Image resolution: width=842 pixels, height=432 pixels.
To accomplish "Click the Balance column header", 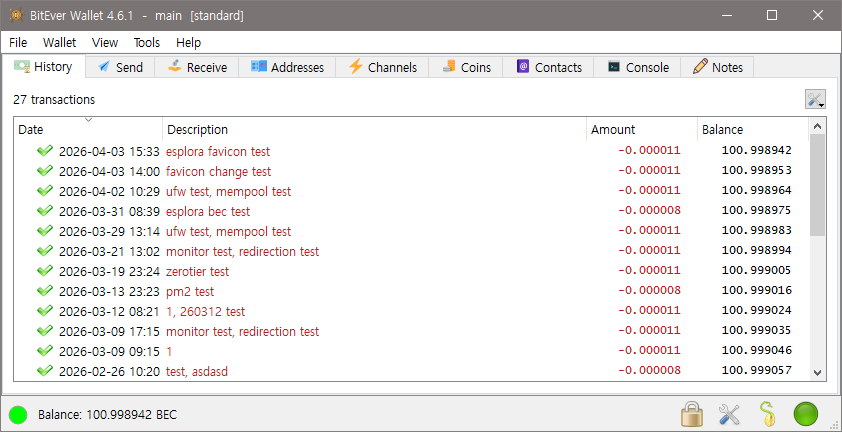I will [750, 129].
